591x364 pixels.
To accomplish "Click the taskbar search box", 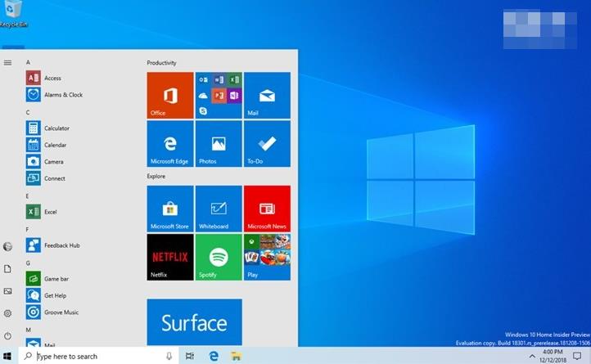I will (x=98, y=356).
